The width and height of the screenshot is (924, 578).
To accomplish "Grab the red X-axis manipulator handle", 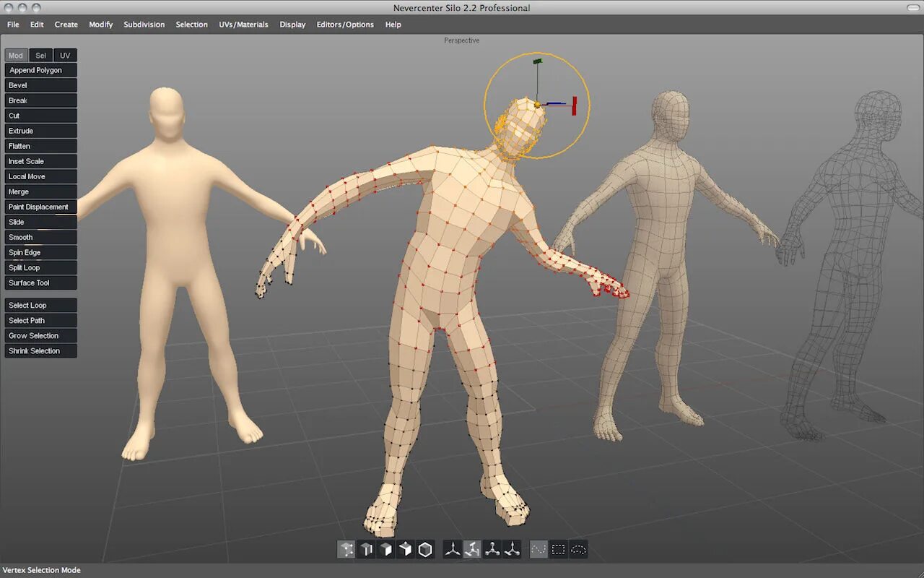I will pos(575,105).
